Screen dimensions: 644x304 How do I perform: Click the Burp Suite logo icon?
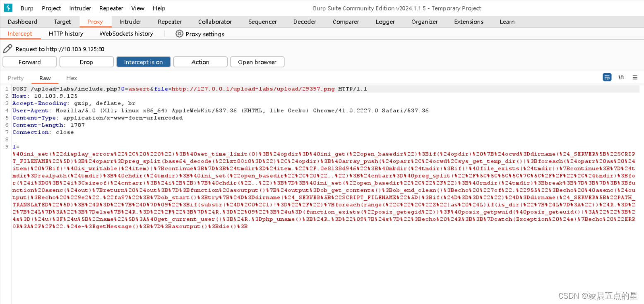pyautogui.click(x=8, y=8)
